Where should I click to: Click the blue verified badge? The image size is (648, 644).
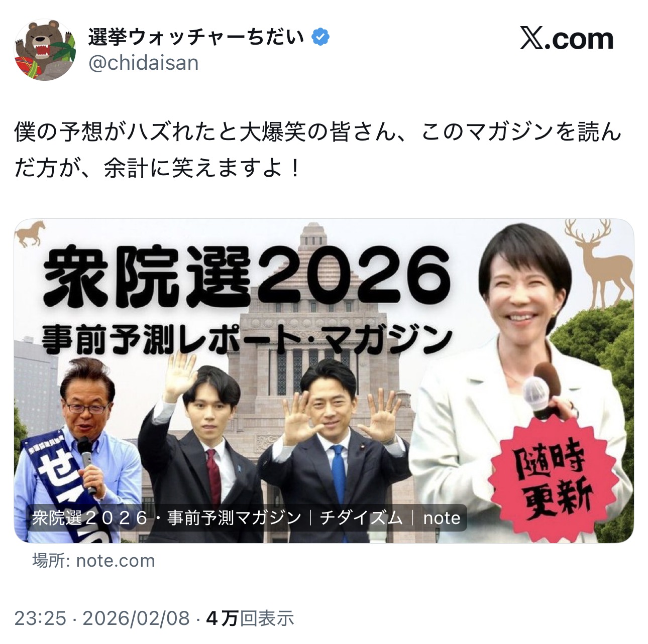[x=320, y=37]
